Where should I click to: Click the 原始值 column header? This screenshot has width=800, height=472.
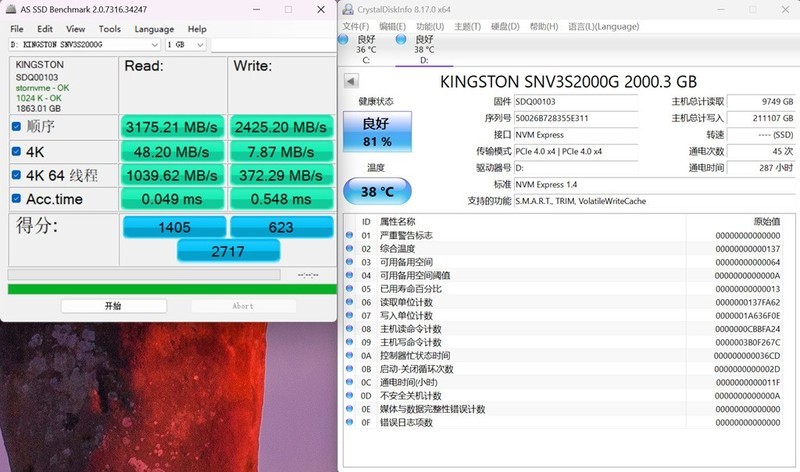coord(767,221)
